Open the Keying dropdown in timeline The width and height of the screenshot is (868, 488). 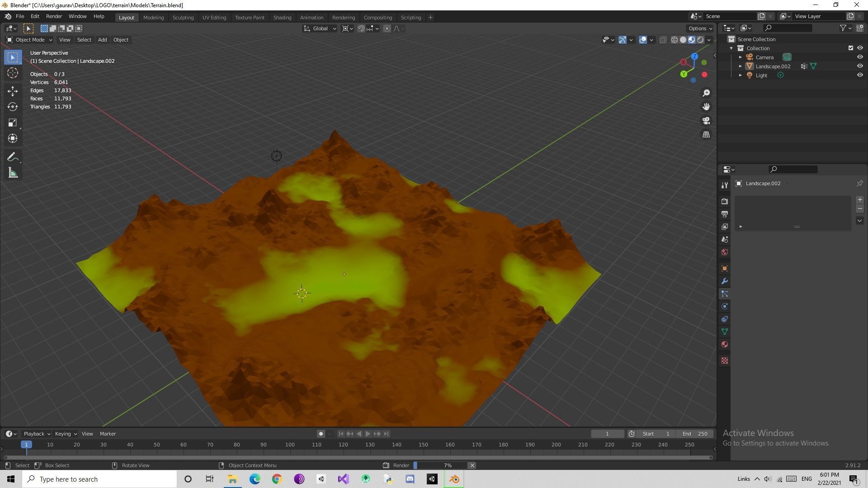[x=66, y=434]
